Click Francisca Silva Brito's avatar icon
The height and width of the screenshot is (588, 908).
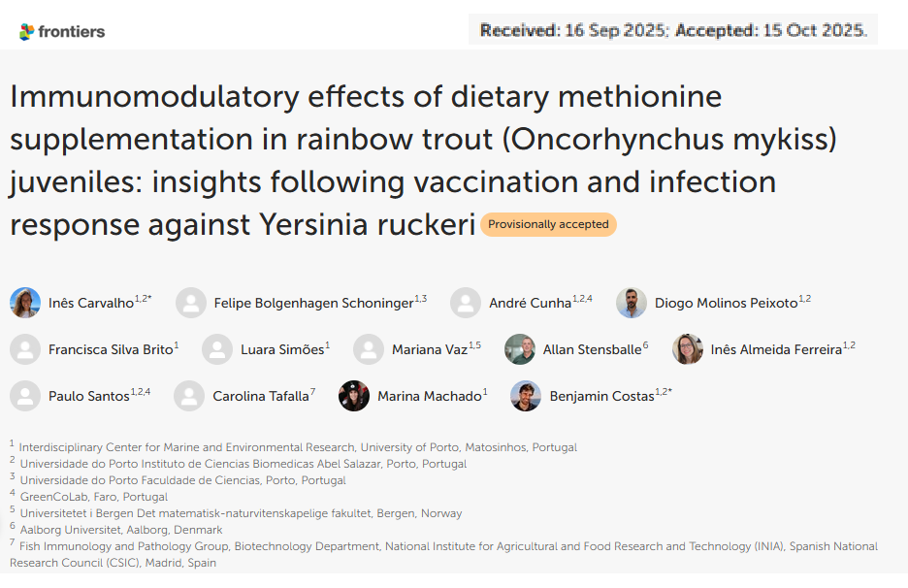coord(25,349)
